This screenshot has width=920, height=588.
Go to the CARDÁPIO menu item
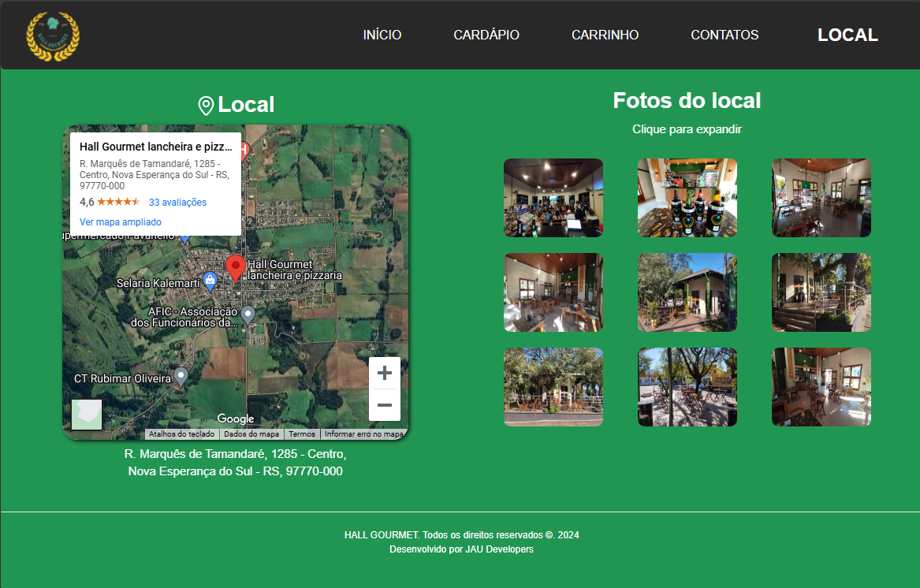coord(486,35)
